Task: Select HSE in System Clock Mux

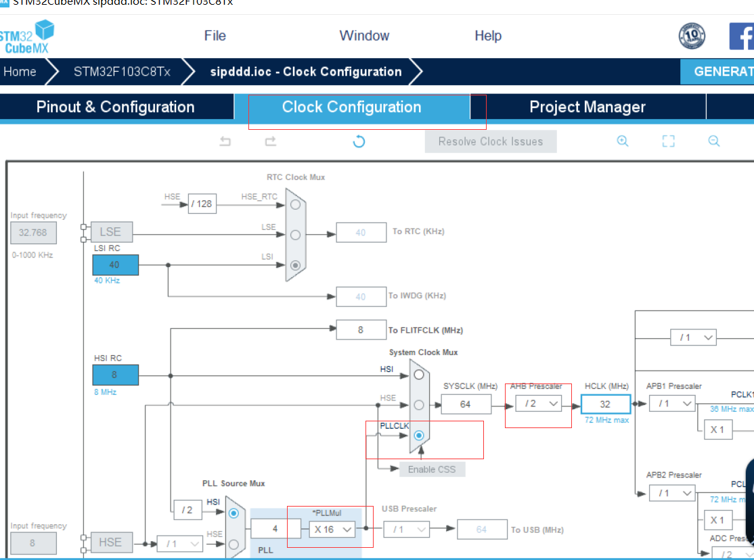Action: coord(419,405)
